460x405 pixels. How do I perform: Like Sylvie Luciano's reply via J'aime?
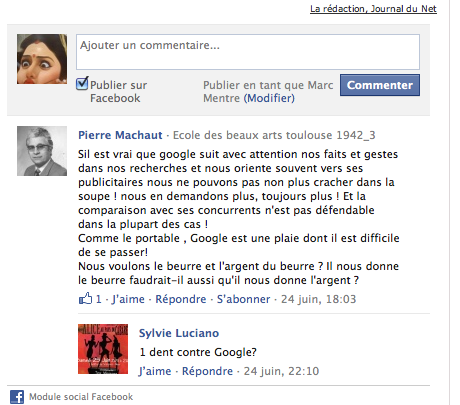point(155,371)
